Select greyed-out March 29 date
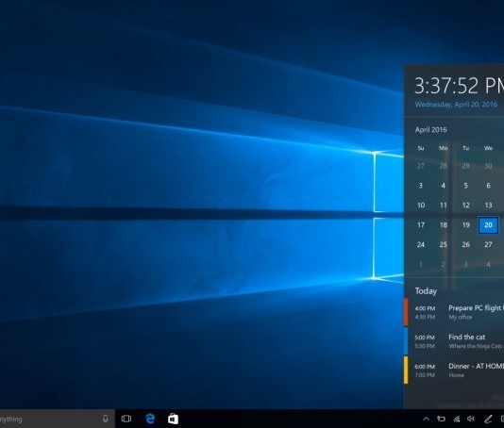 pos(465,166)
